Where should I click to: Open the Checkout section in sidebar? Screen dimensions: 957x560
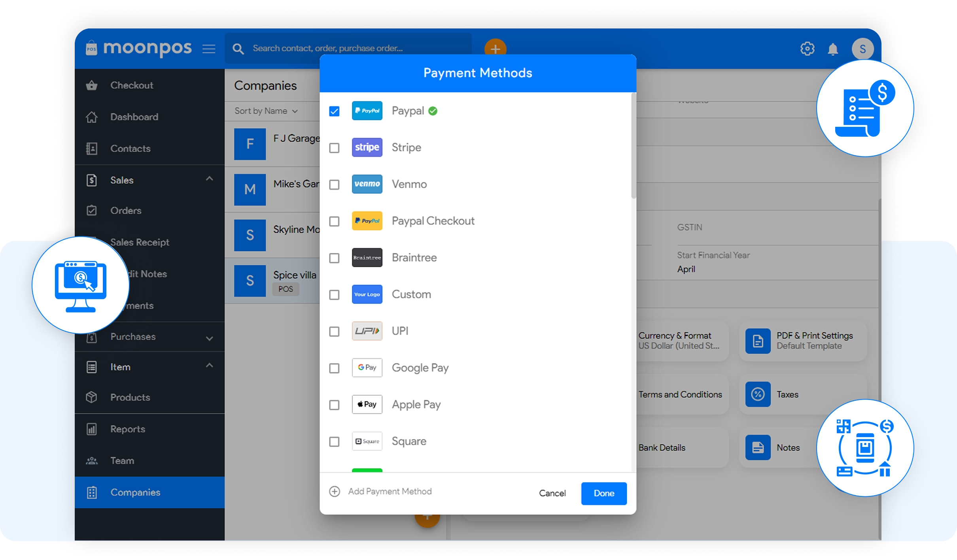(x=132, y=85)
